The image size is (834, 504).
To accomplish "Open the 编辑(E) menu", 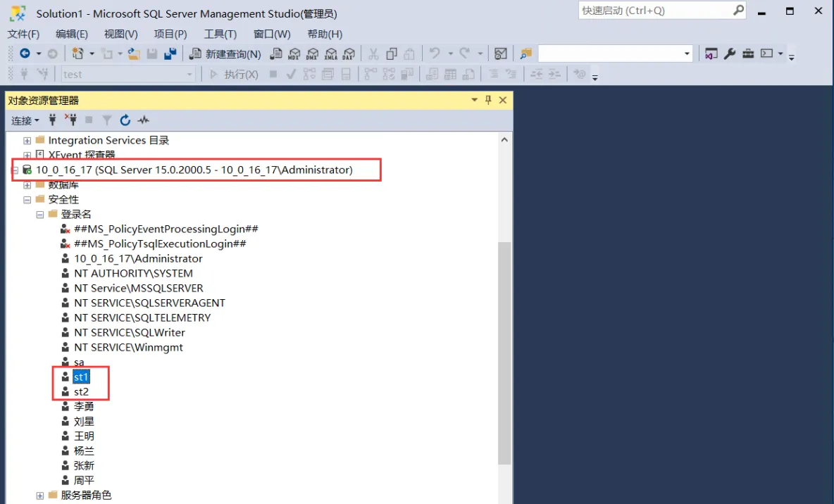I will (72, 34).
